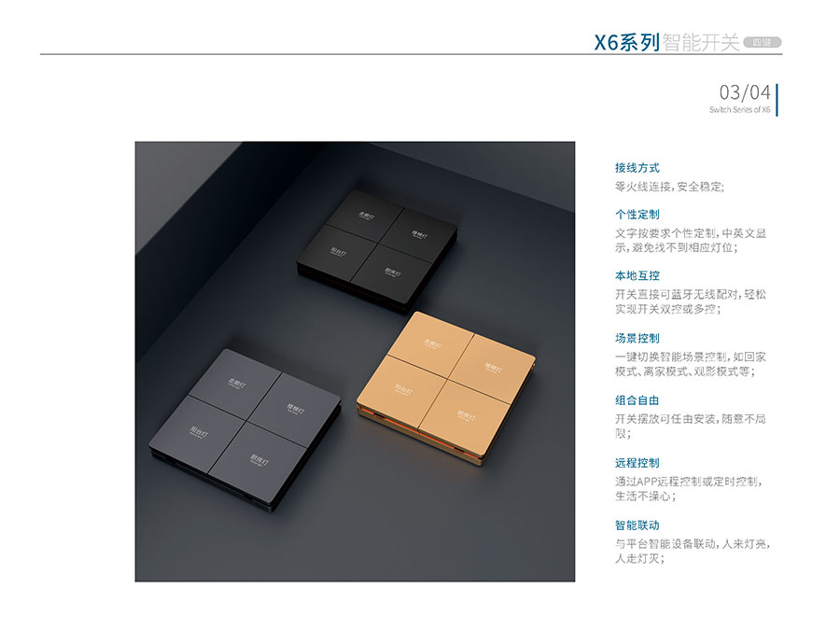Screen dimensions: 840x630
Task: Tap the 阳台灯 key on the gold switch
Action: (403, 384)
